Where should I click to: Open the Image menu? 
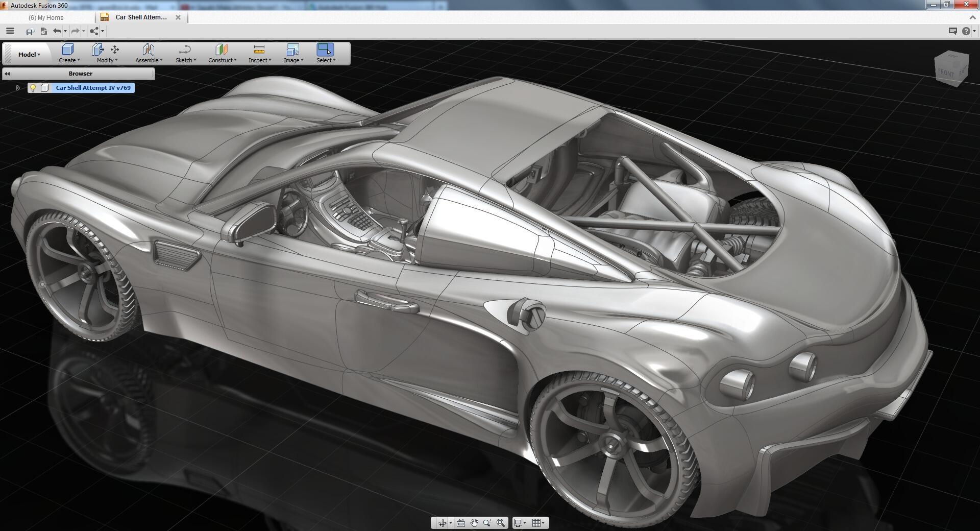coord(293,60)
